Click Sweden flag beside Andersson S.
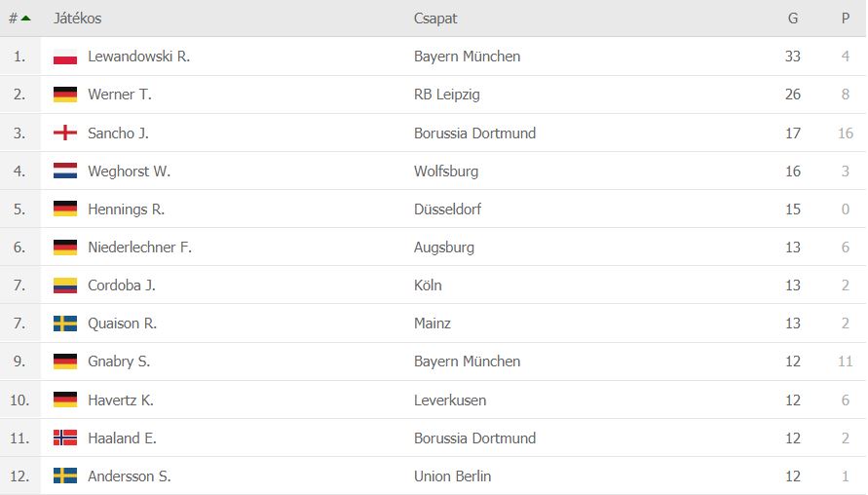 pyautogui.click(x=65, y=476)
